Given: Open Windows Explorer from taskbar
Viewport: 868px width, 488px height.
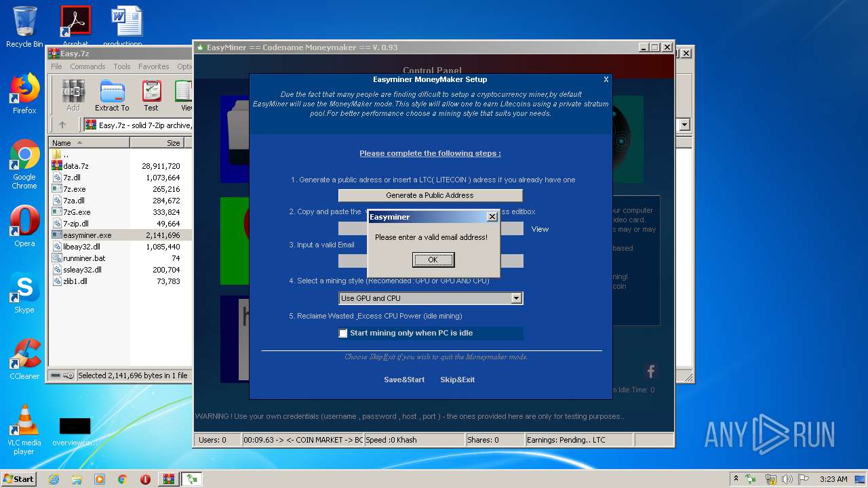Looking at the screenshot, I should 77,479.
